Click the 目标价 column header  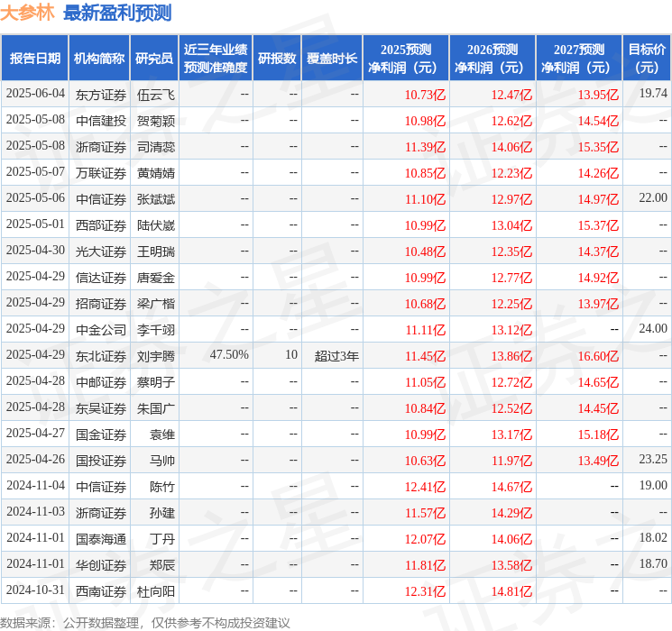(x=647, y=59)
